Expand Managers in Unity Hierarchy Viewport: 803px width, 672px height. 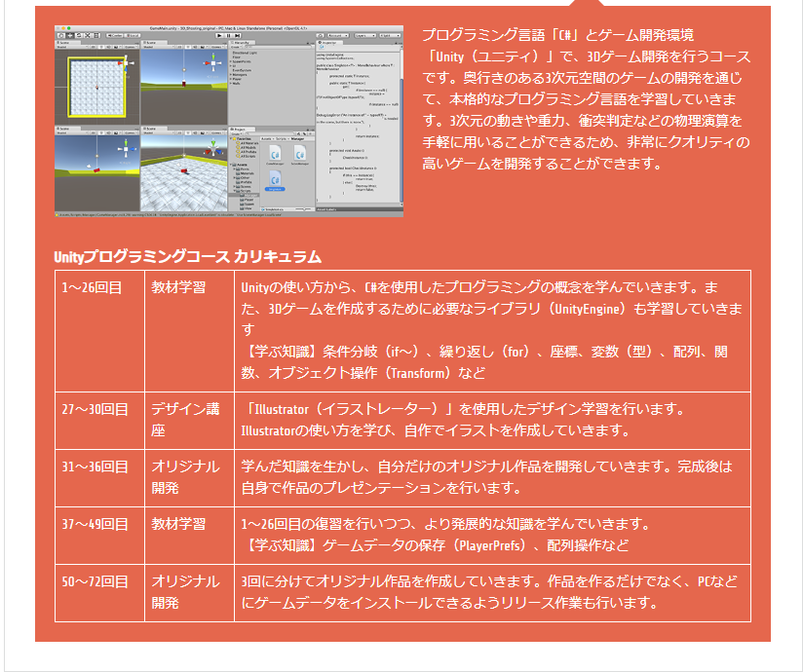[x=230, y=75]
